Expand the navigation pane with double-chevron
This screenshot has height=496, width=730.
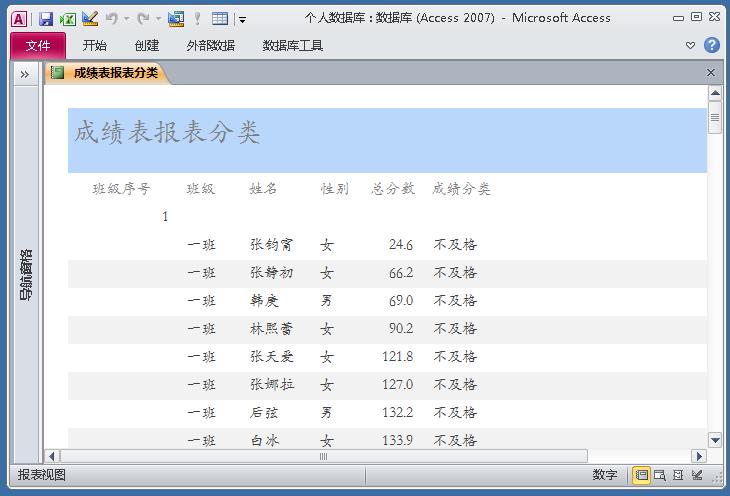tap(25, 74)
